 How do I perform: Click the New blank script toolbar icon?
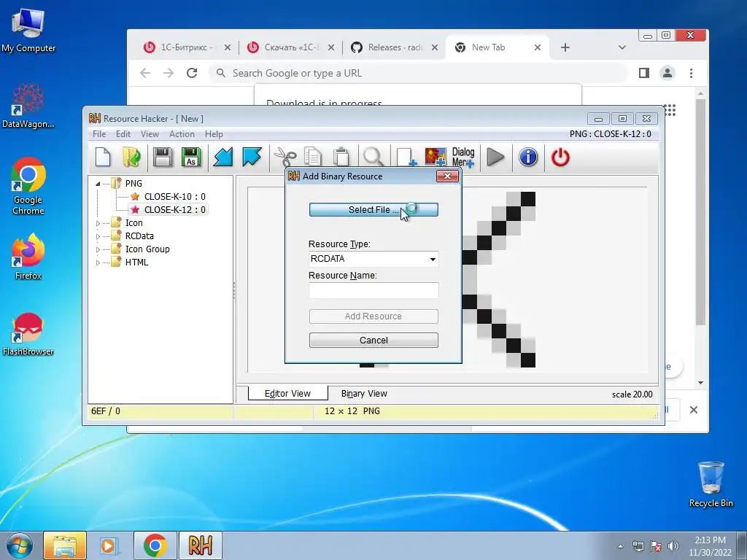tap(103, 157)
